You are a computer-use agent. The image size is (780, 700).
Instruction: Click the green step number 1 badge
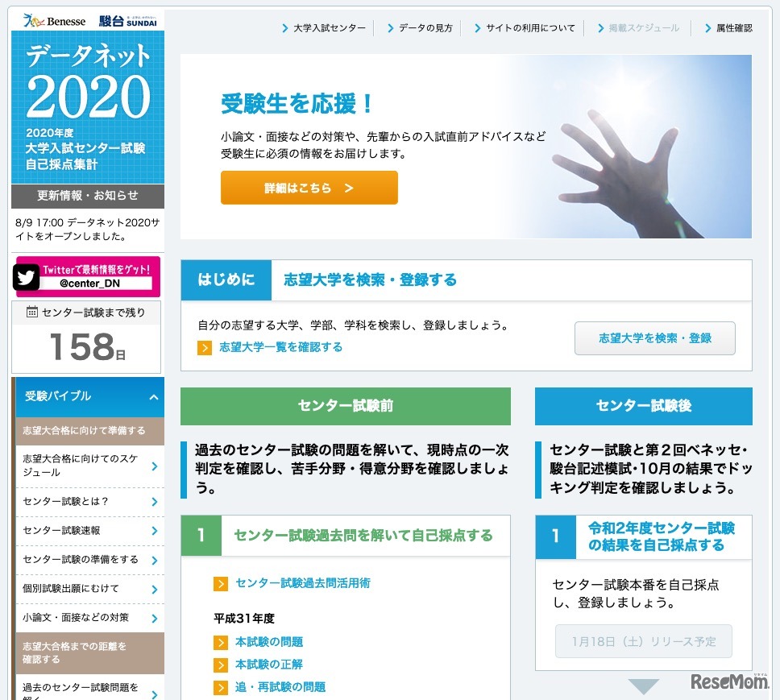pos(201,536)
